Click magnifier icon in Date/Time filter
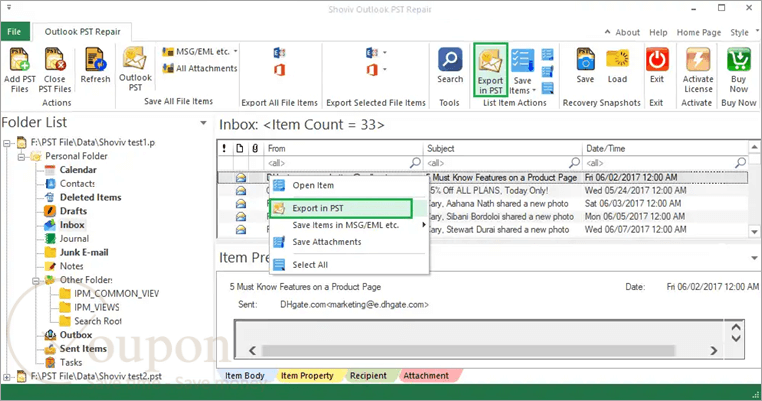 coord(740,162)
